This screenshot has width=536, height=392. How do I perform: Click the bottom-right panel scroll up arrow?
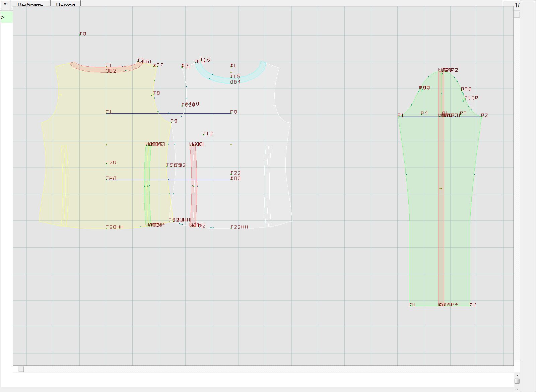click(517, 376)
